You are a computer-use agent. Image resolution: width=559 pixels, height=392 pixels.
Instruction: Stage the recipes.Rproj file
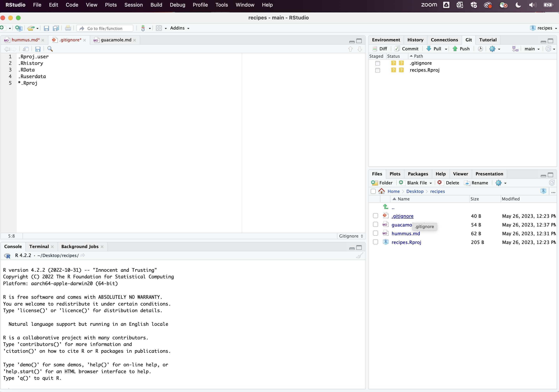tap(378, 70)
